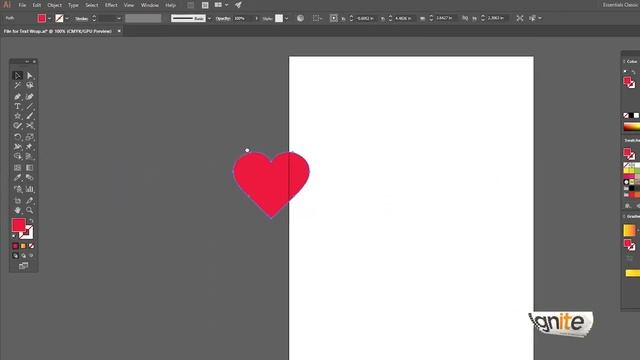Expand control bar Stroke color dropdown
Image resolution: width=640 pixels, height=360 pixels.
click(x=67, y=18)
